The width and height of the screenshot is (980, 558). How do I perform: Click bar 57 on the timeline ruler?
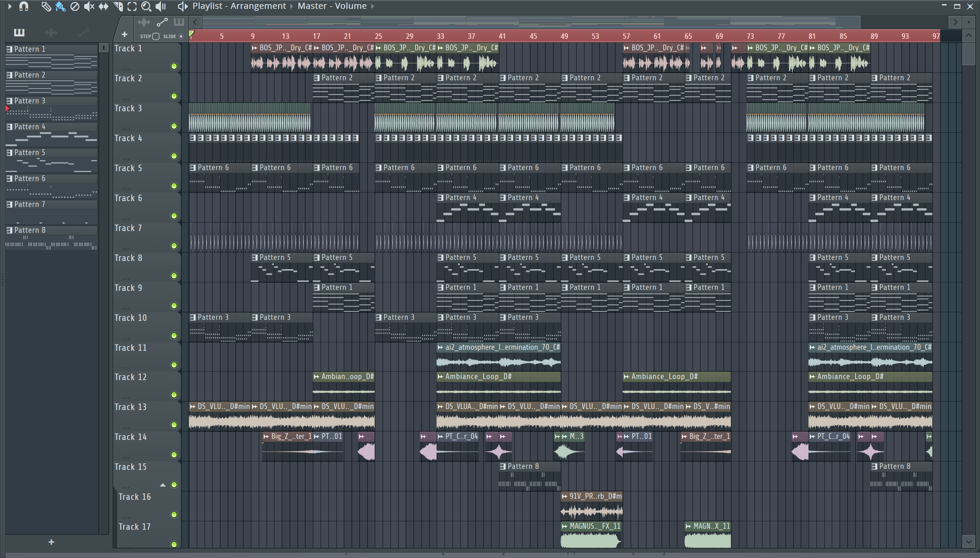click(626, 36)
